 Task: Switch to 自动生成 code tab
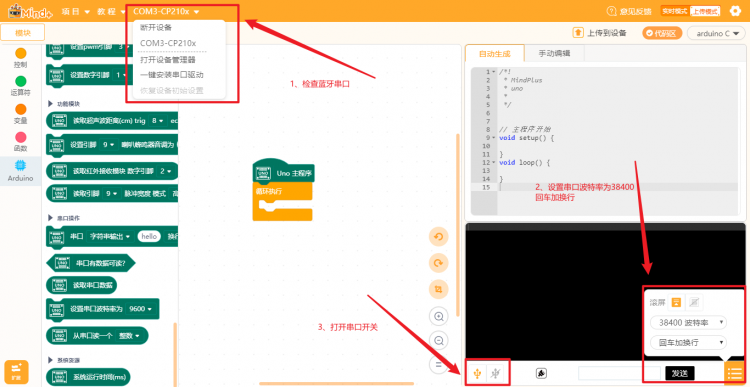pyautogui.click(x=495, y=54)
